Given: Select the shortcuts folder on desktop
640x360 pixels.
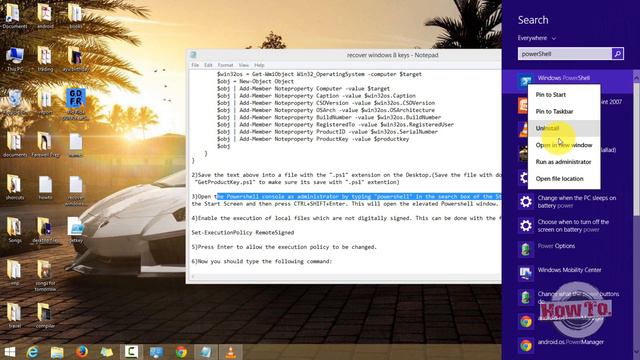Looking at the screenshot, I should [15, 187].
